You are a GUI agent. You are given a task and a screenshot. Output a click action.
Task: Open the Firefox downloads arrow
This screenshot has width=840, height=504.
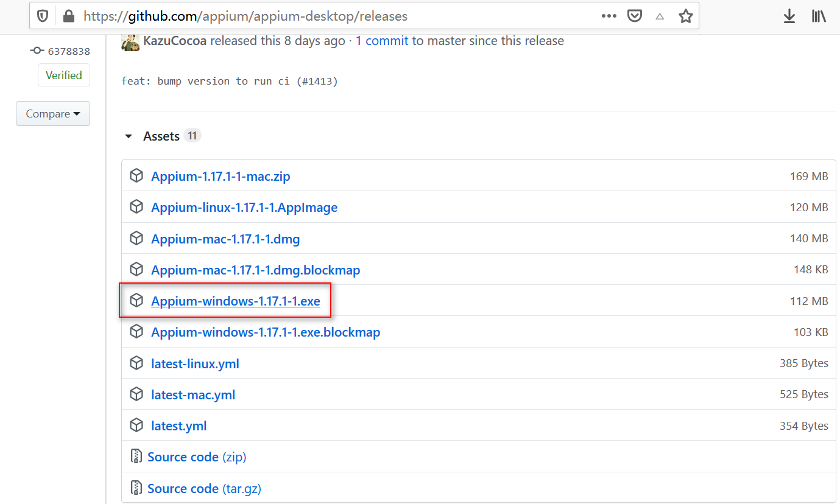pos(789,16)
